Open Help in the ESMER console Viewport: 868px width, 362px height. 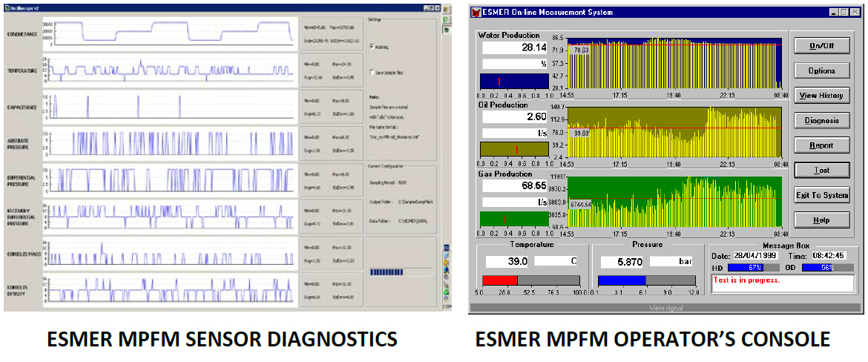pyautogui.click(x=821, y=220)
